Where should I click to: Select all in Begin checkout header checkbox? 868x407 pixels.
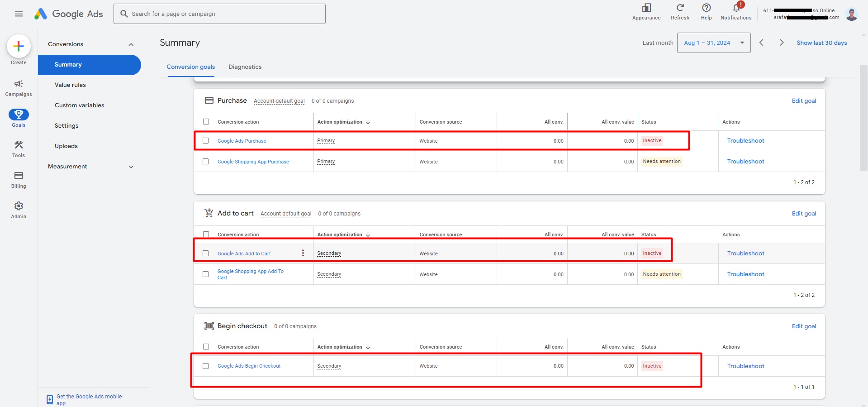click(x=206, y=347)
